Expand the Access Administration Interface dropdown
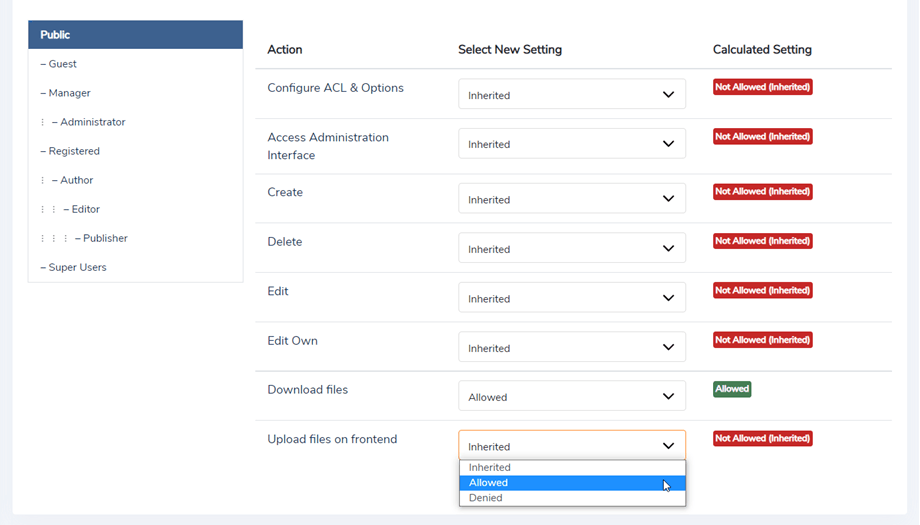This screenshot has width=920, height=525. [571, 144]
